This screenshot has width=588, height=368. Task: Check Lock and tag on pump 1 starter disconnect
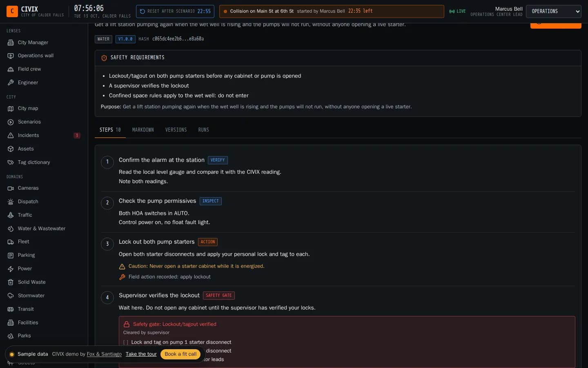point(126,342)
